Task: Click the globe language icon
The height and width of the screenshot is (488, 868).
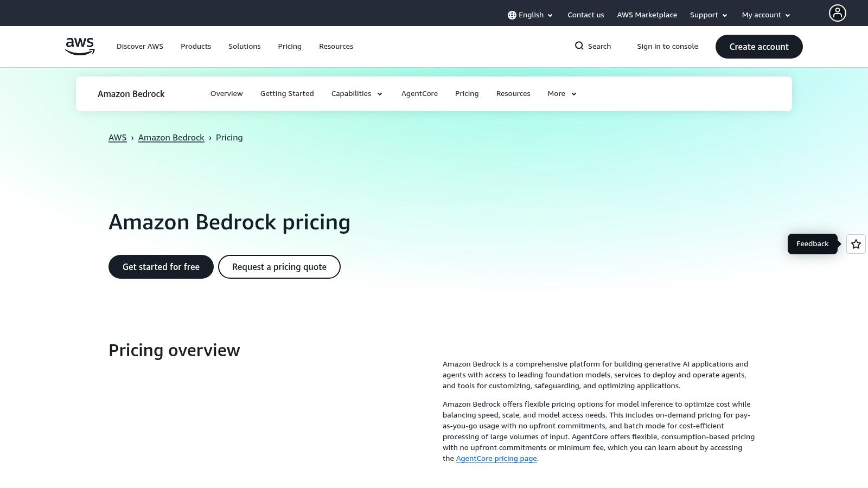Action: coord(511,15)
